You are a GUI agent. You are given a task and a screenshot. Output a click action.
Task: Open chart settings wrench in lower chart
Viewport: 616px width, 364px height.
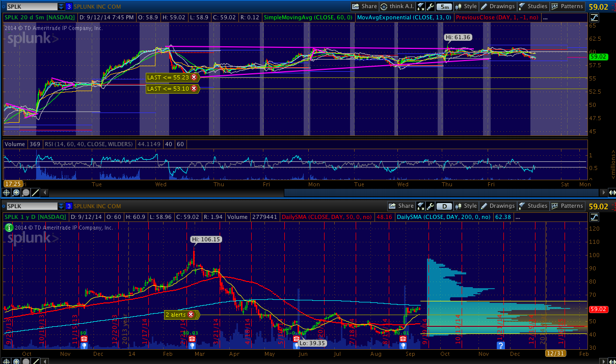coord(430,206)
